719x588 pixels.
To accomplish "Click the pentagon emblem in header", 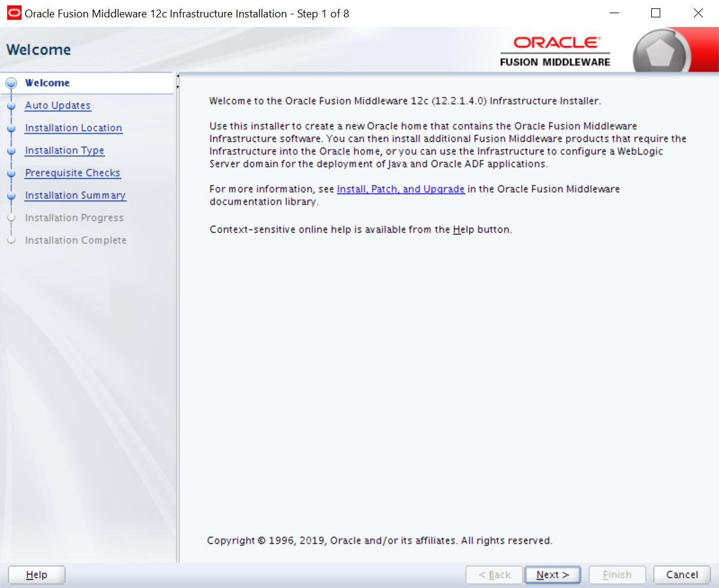I will coord(661,53).
